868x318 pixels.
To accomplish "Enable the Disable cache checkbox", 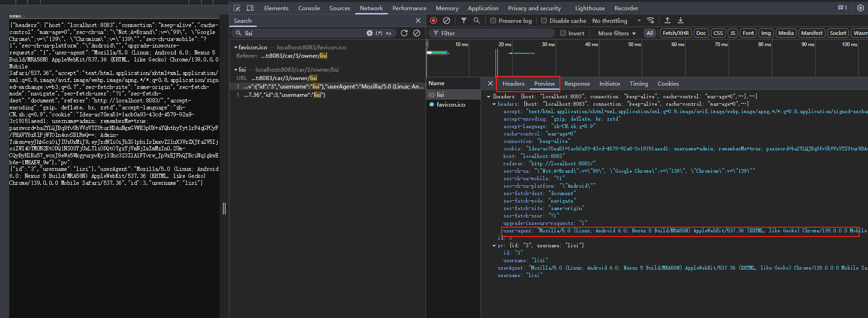I will (544, 20).
